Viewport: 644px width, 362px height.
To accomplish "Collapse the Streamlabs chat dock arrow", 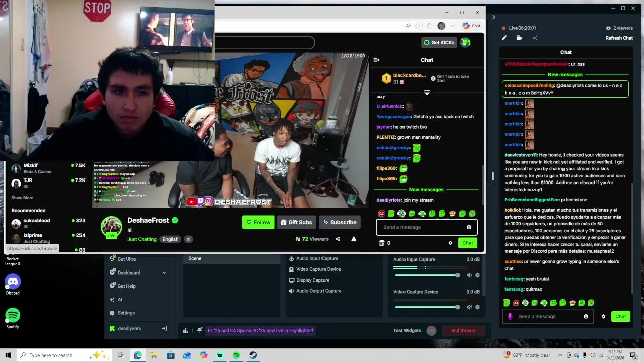I will 493,17.
